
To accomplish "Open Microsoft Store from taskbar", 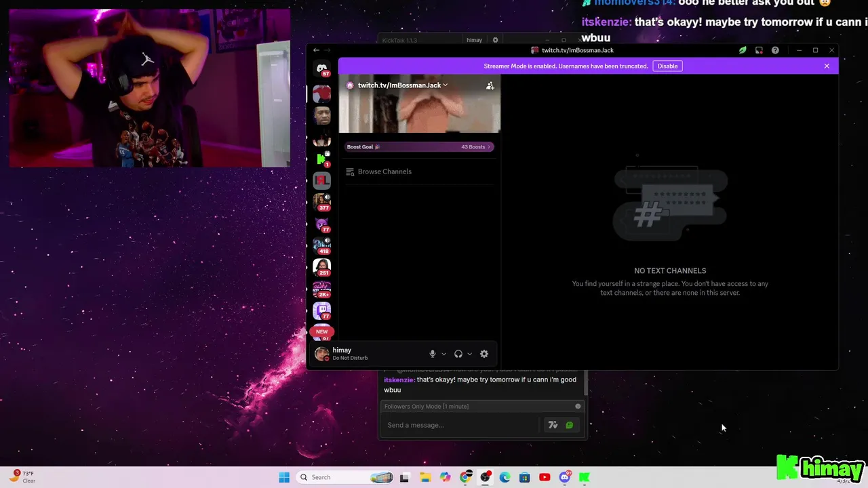I will (x=524, y=477).
